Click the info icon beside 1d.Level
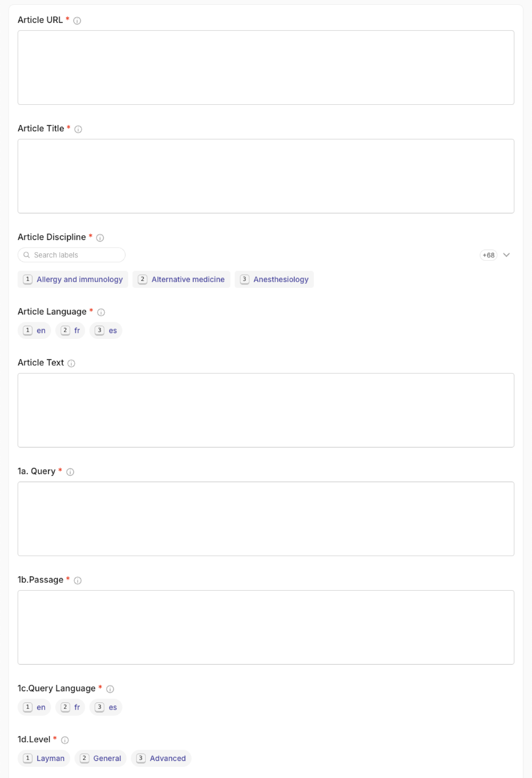This screenshot has height=778, width=532. [x=65, y=740]
